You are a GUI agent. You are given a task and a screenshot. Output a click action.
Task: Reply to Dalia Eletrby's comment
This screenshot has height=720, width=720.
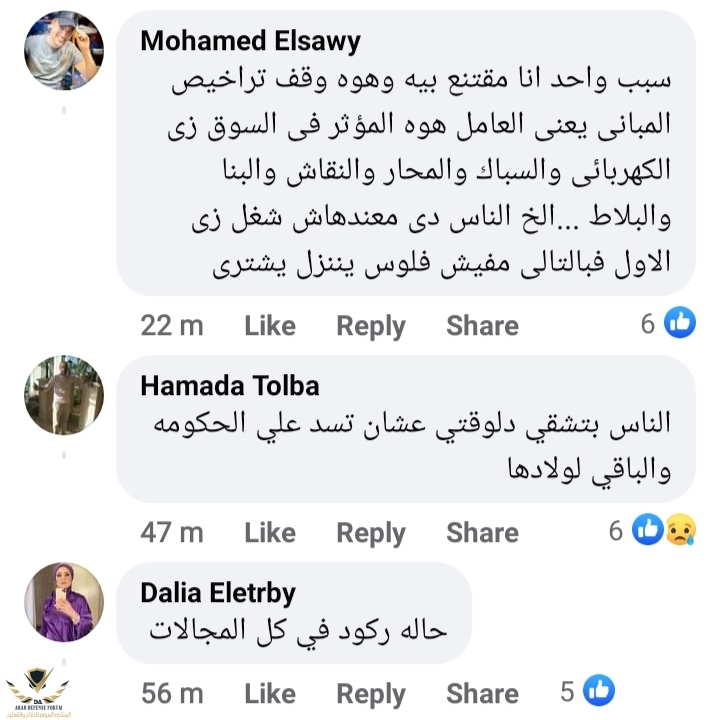pyautogui.click(x=371, y=693)
